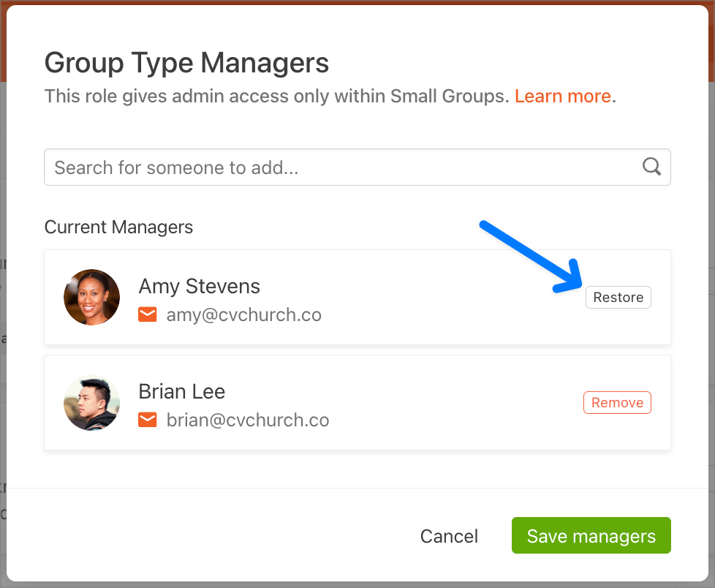This screenshot has width=715, height=588.
Task: Focus the 'Search for someone to add' field
Action: [357, 167]
